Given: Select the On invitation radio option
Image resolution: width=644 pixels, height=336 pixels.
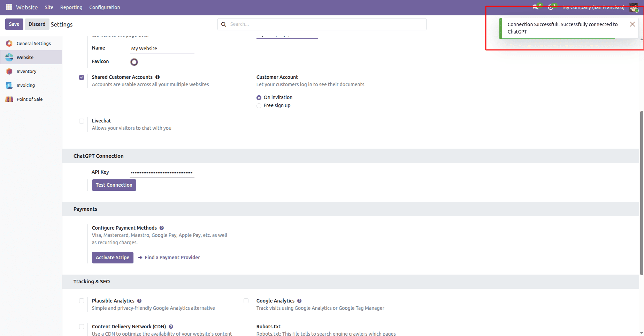Looking at the screenshot, I should click(259, 98).
